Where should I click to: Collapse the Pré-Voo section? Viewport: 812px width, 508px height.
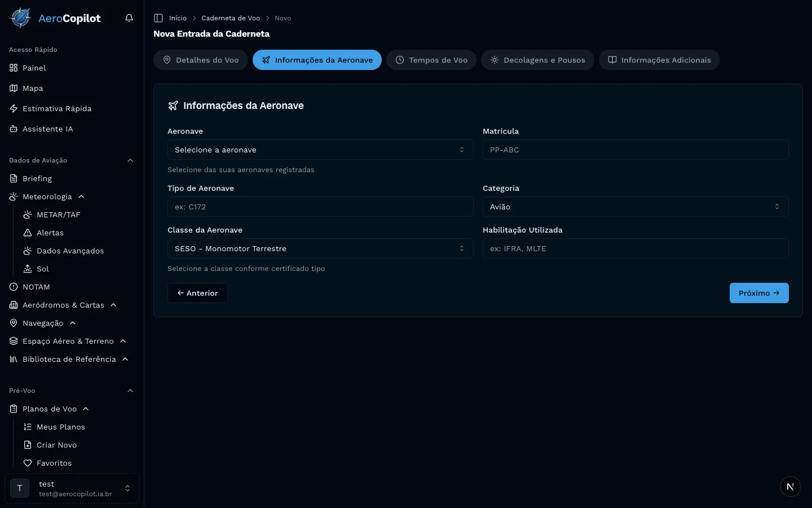click(130, 391)
